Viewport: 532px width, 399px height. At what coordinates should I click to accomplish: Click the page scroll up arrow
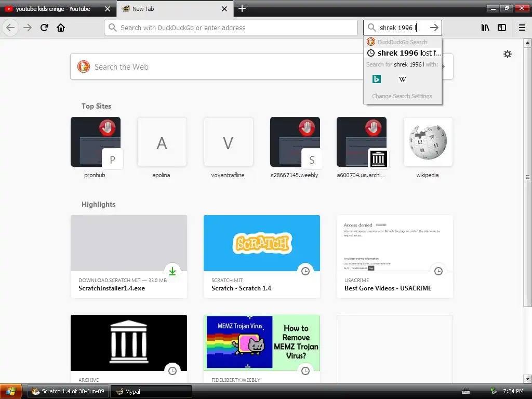click(527, 43)
